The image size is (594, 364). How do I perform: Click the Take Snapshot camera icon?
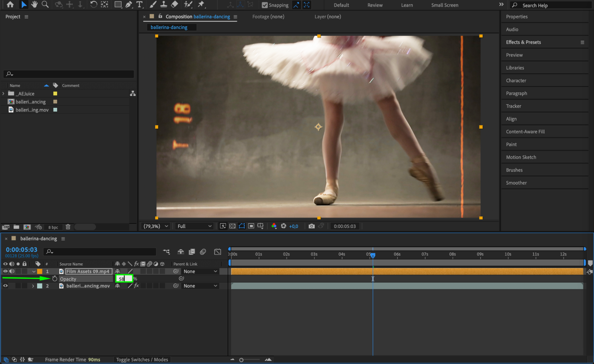pyautogui.click(x=311, y=226)
